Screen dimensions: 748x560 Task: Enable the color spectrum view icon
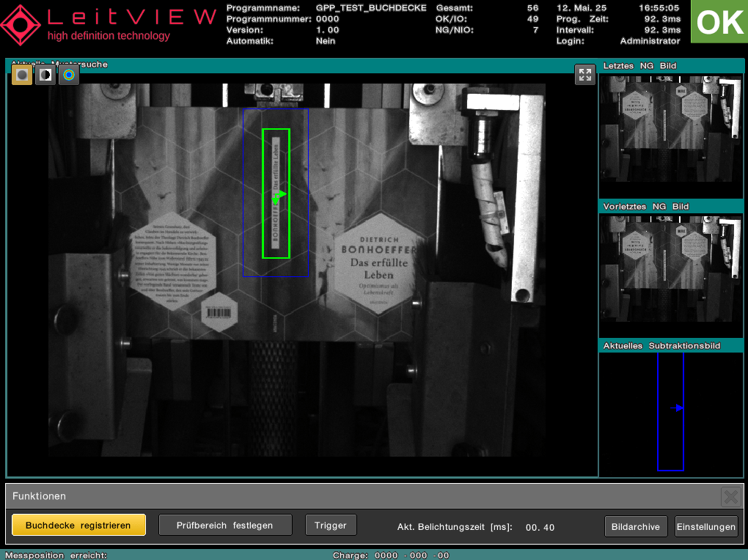point(69,75)
